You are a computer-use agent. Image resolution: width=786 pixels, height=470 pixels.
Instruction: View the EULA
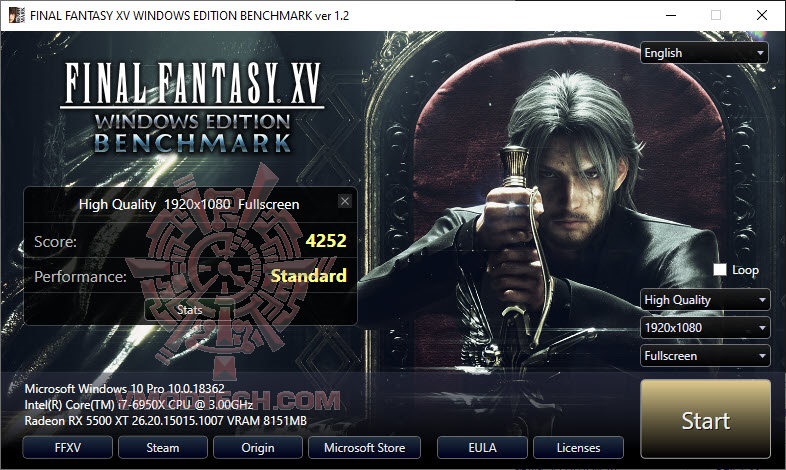[482, 447]
